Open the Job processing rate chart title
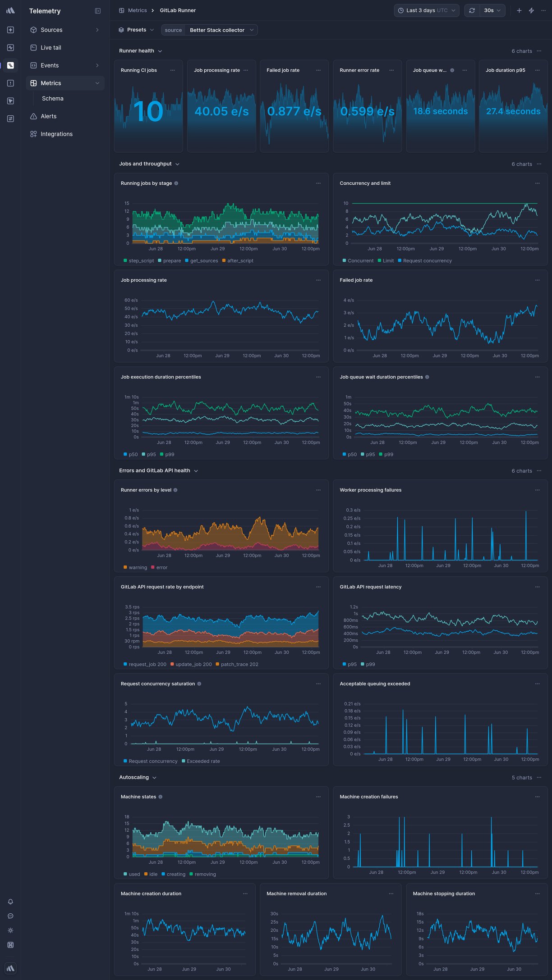 pyautogui.click(x=144, y=280)
